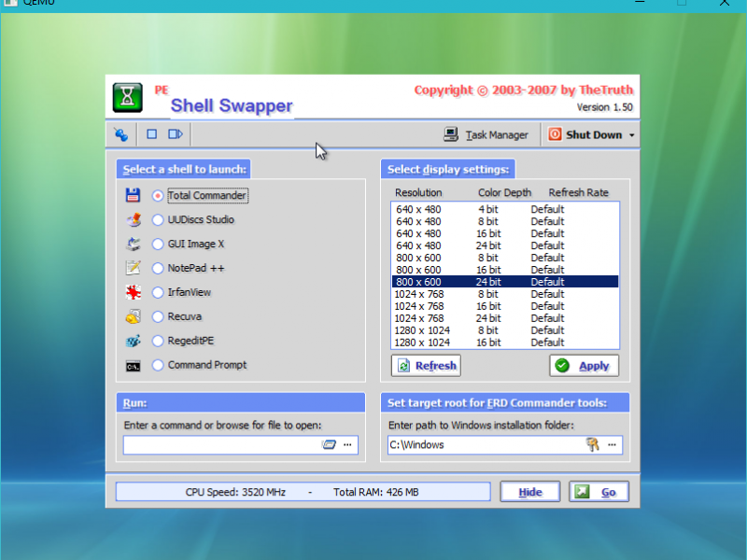This screenshot has width=747, height=560.
Task: Select 1024 x 768 8 bit display mode
Action: pyautogui.click(x=505, y=294)
